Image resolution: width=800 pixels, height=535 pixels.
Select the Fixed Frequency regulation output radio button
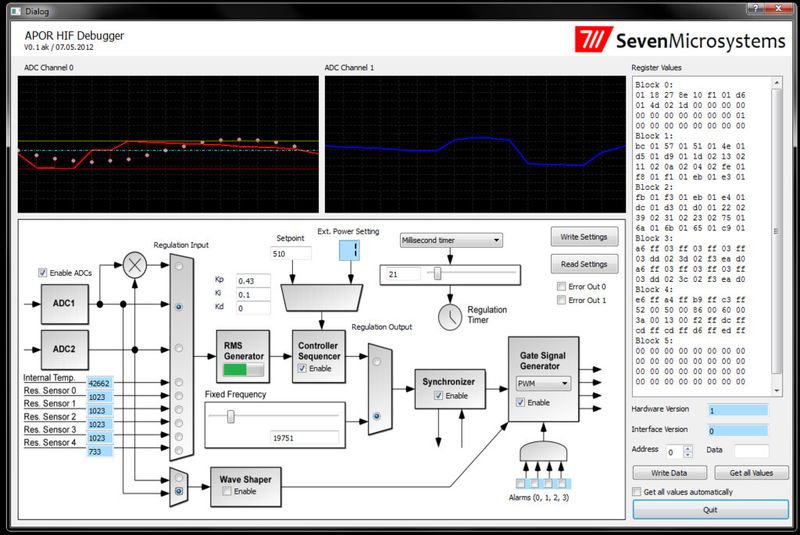(x=377, y=416)
